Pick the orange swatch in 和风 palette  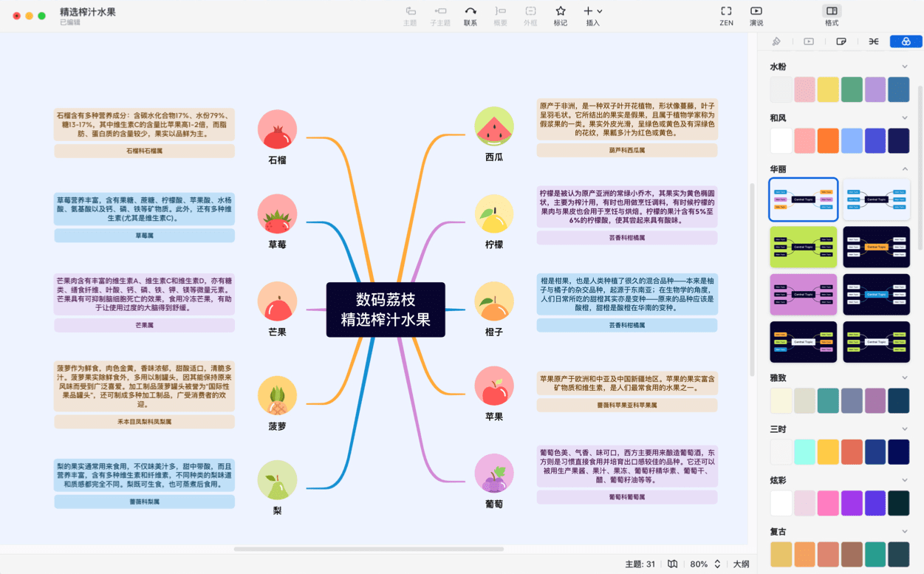pyautogui.click(x=828, y=141)
